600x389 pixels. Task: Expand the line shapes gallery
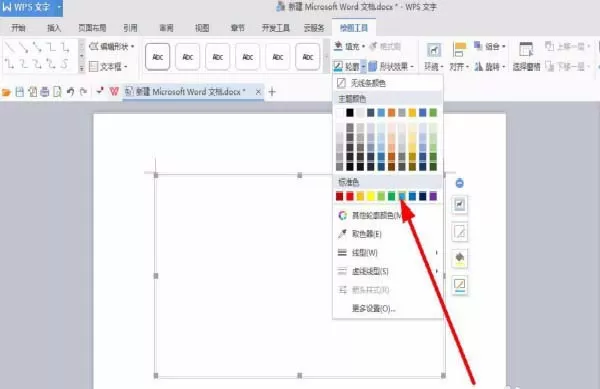[x=82, y=69]
